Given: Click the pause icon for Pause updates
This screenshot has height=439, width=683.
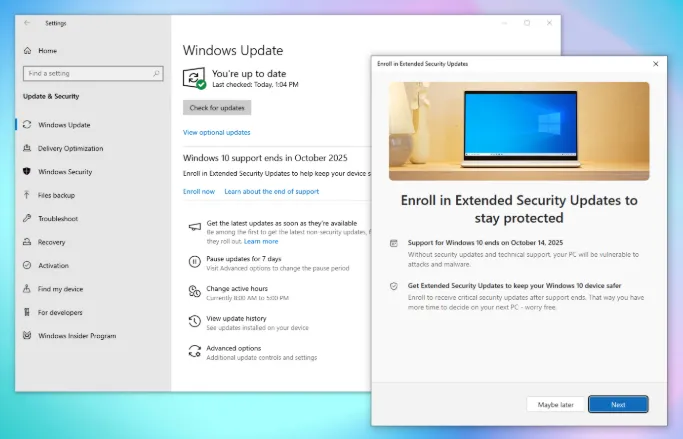Looking at the screenshot, I should [195, 262].
